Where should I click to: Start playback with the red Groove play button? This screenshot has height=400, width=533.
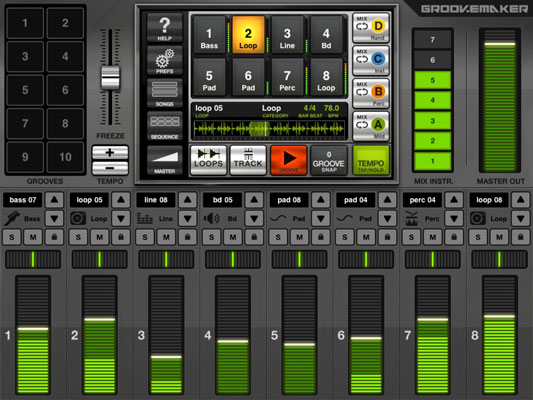(289, 160)
